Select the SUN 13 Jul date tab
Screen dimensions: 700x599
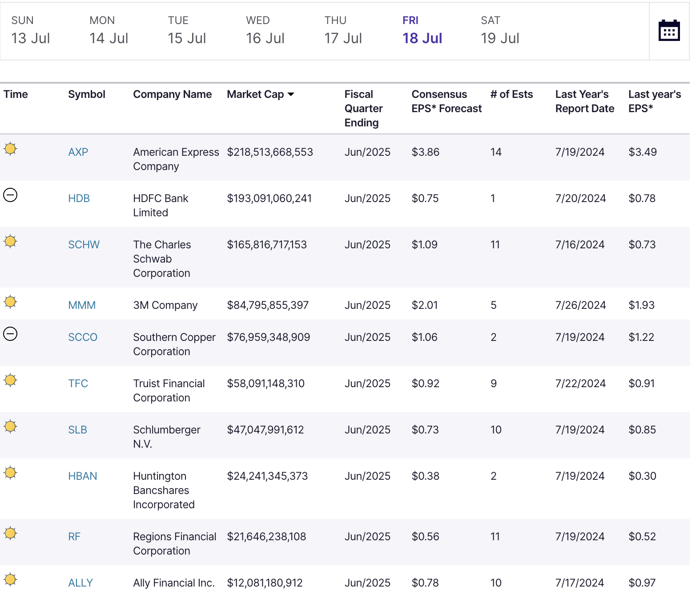click(x=31, y=30)
